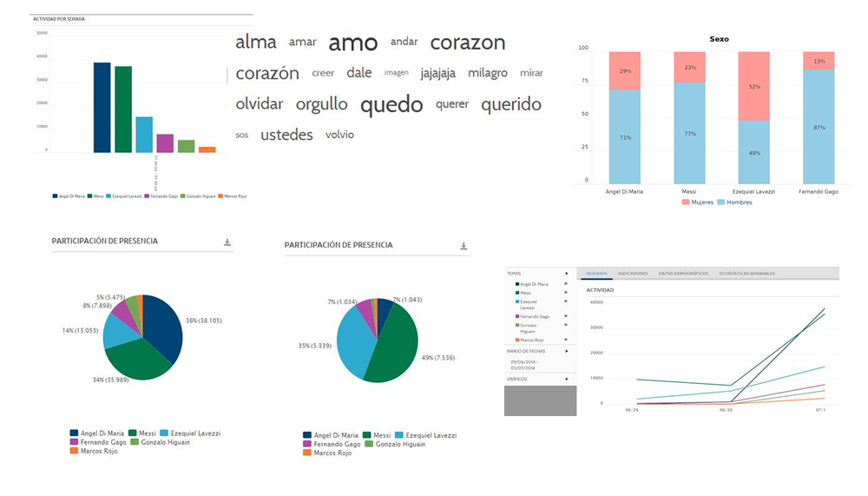The image size is (868, 496).
Task: Toggle Mujeres series in Sexo chart legend
Action: (698, 202)
